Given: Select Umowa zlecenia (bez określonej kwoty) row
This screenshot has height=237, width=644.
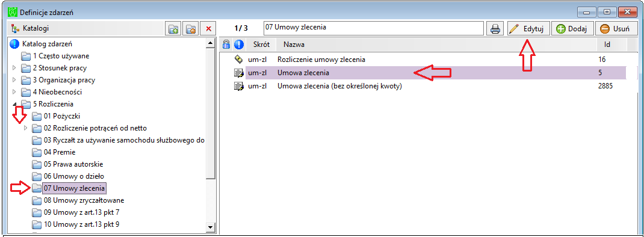Looking at the screenshot, I should tap(429, 87).
